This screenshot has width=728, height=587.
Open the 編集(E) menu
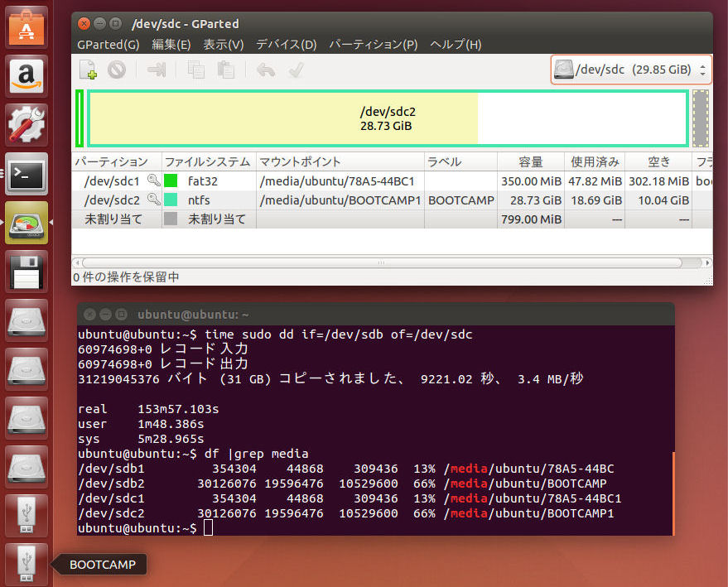point(171,45)
